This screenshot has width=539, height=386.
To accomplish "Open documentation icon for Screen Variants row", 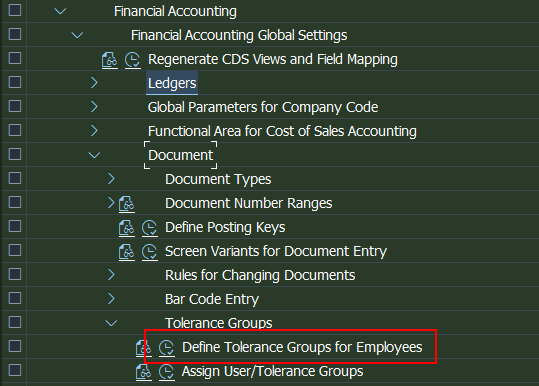I will pyautogui.click(x=126, y=252).
